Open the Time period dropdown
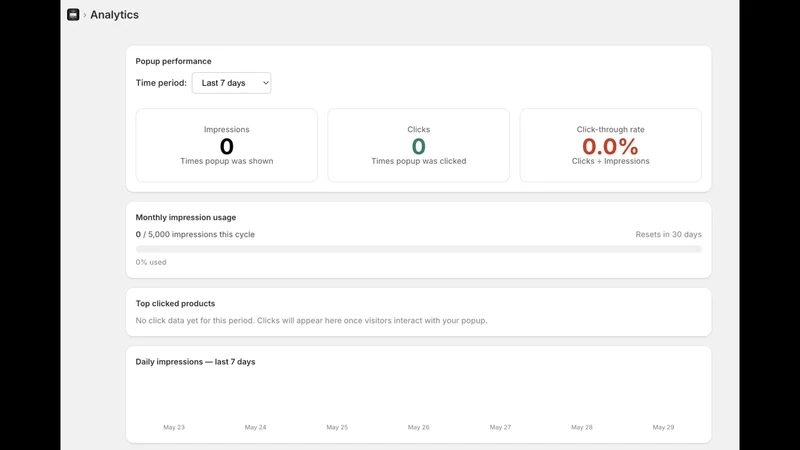Viewport: 800px width, 450px height. [x=231, y=83]
